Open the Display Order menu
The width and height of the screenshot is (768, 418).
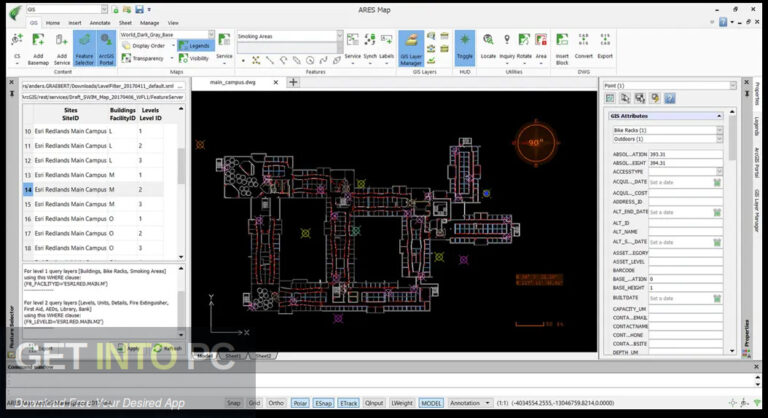coord(148,46)
